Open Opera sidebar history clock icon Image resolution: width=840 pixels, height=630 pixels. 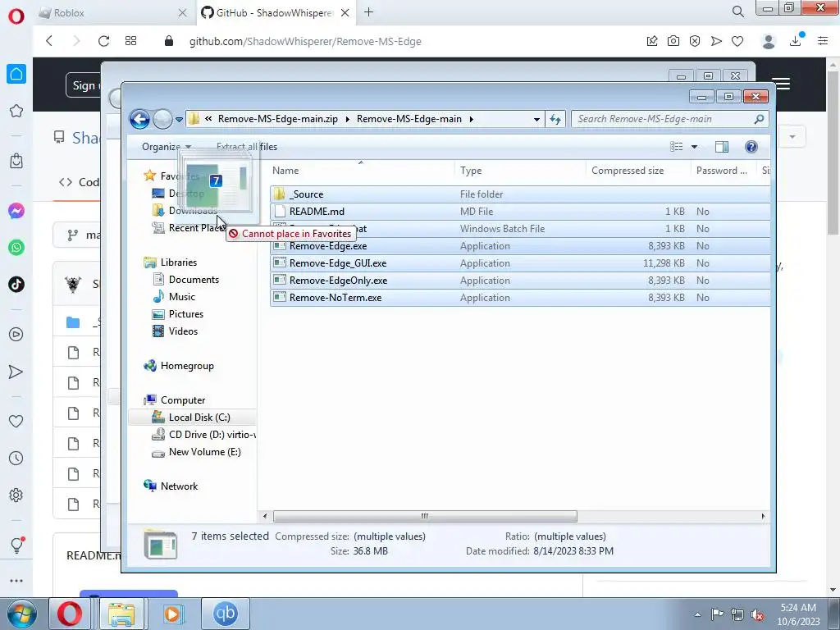point(16,458)
